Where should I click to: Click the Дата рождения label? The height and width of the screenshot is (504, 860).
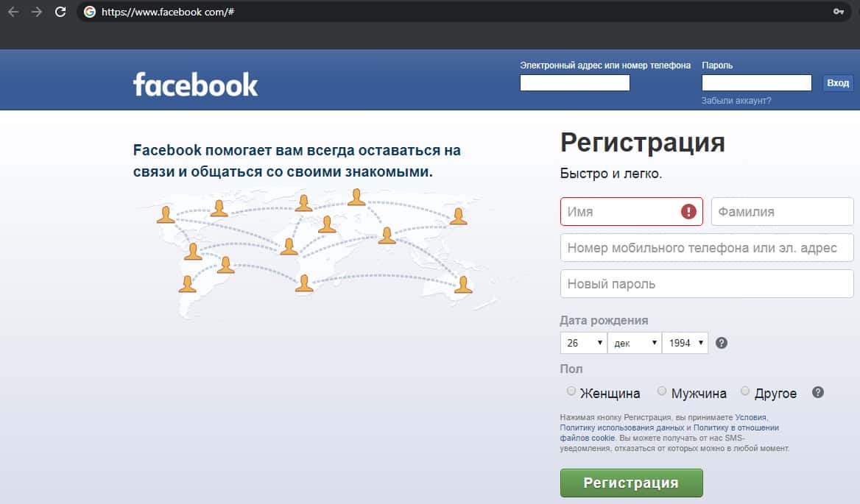(604, 321)
